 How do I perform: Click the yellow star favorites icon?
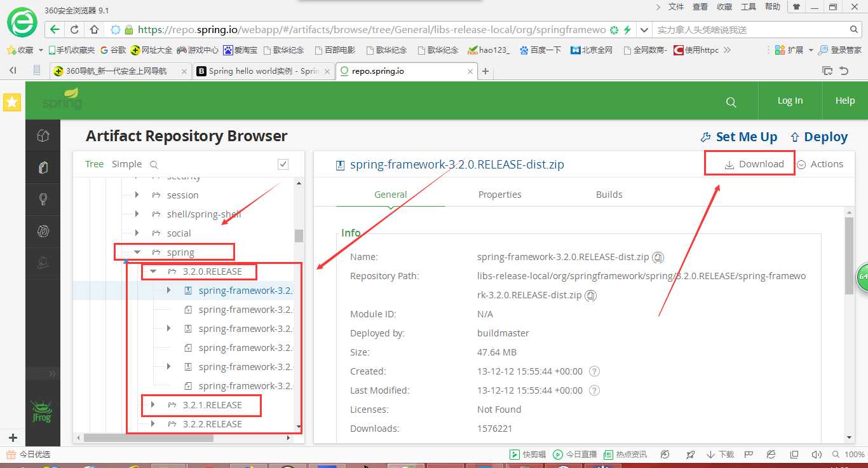[12, 102]
